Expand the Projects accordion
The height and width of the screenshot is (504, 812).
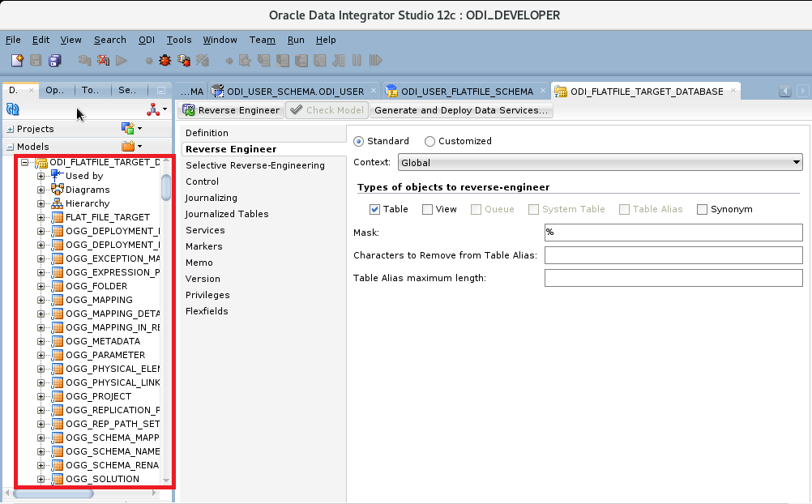(x=10, y=129)
